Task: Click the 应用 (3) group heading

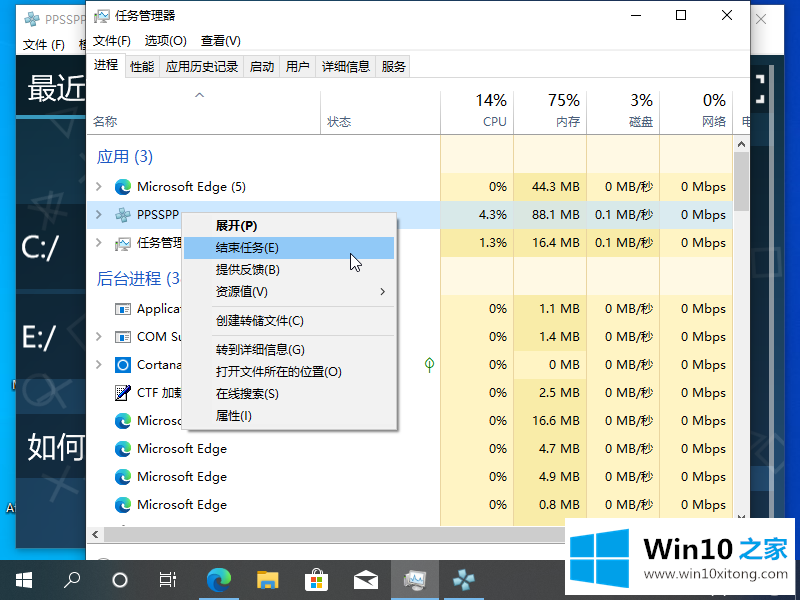Action: 124,157
